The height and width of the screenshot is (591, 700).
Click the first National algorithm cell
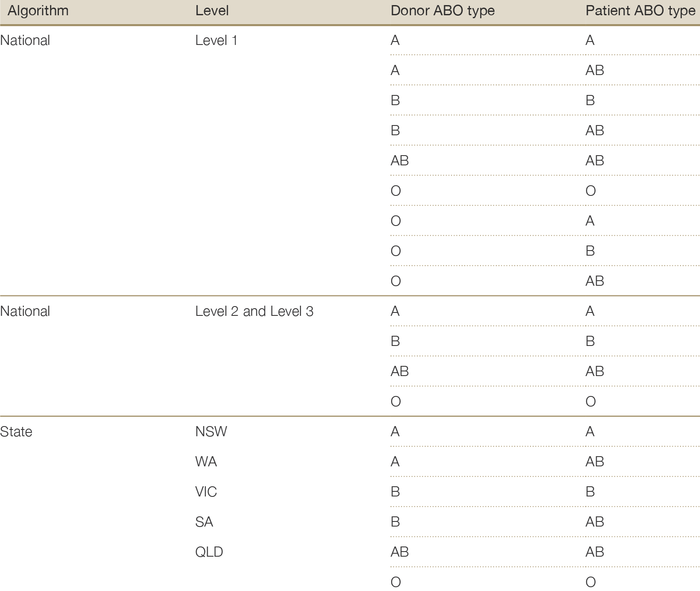25,41
